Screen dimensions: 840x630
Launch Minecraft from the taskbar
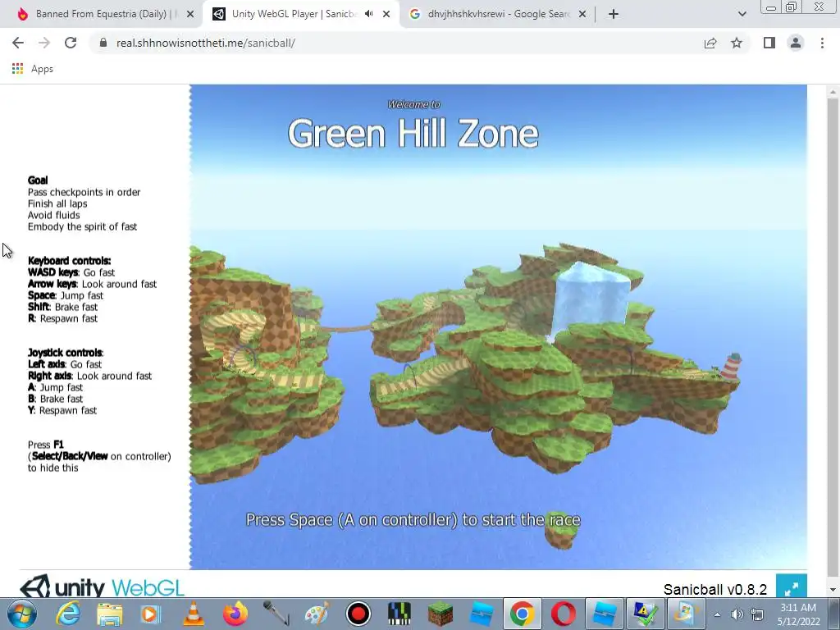[x=441, y=614]
